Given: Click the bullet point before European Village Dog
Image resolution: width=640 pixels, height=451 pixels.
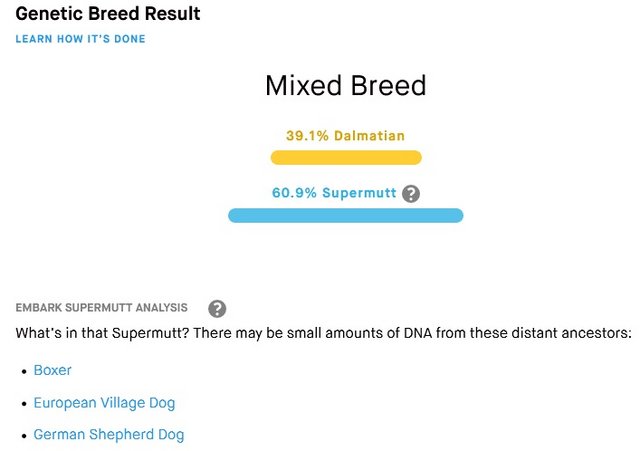Looking at the screenshot, I should tap(25, 404).
